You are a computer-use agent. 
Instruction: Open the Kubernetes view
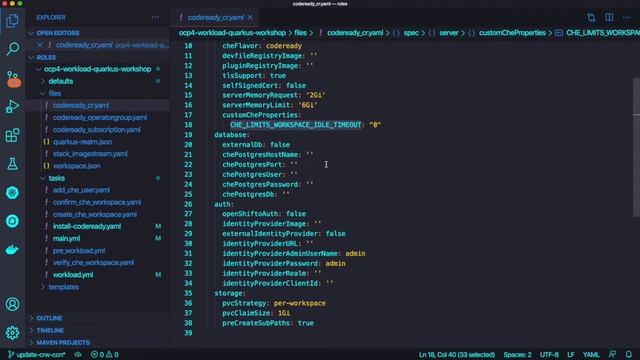click(12, 192)
